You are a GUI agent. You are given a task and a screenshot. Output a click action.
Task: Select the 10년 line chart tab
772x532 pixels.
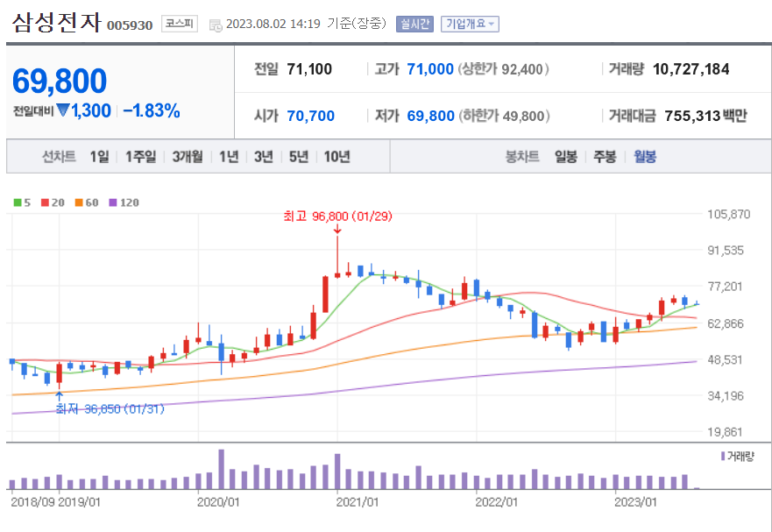point(336,157)
